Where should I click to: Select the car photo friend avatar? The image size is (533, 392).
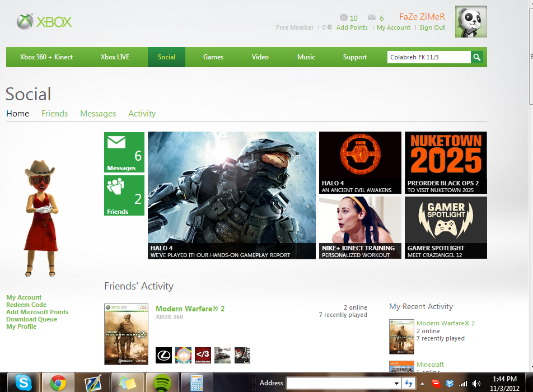pyautogui.click(x=223, y=355)
